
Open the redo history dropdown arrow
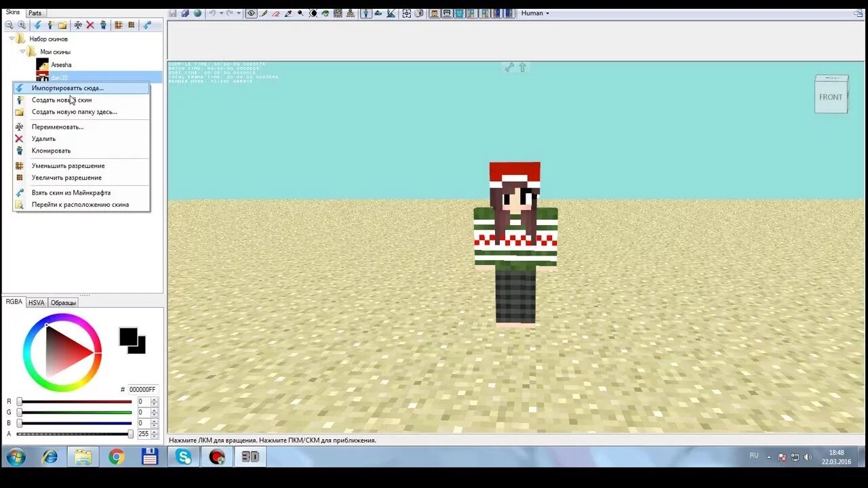238,13
